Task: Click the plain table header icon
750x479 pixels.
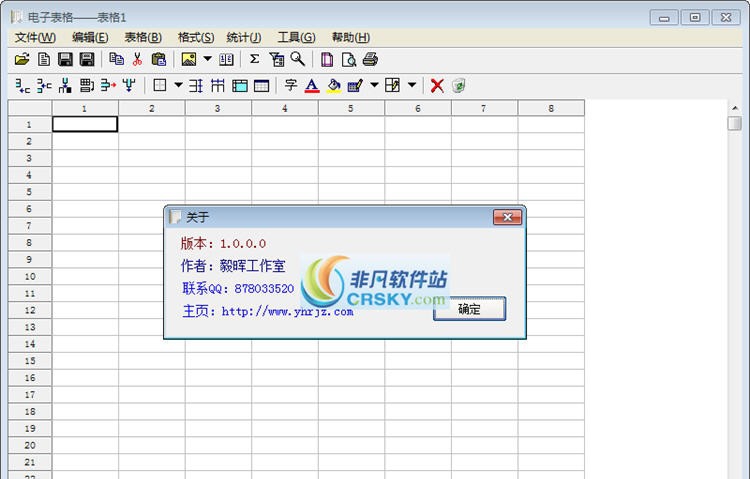Action: tap(261, 86)
